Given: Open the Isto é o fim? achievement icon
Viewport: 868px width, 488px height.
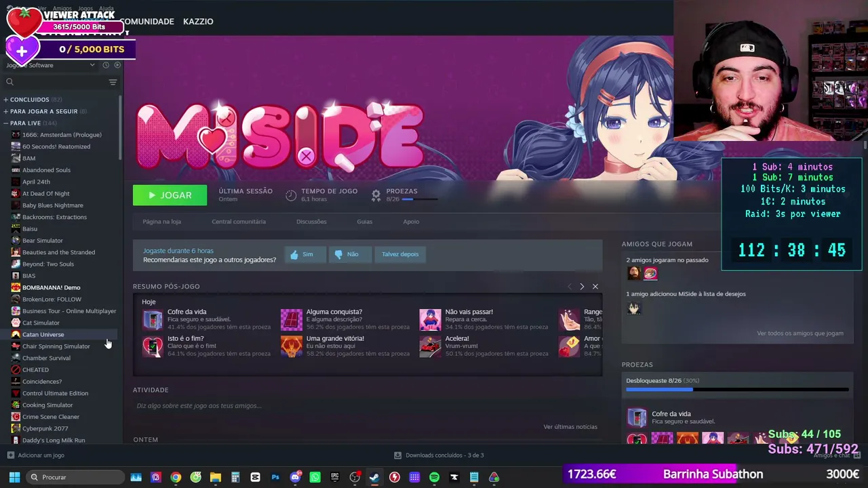Looking at the screenshot, I should click(x=153, y=346).
